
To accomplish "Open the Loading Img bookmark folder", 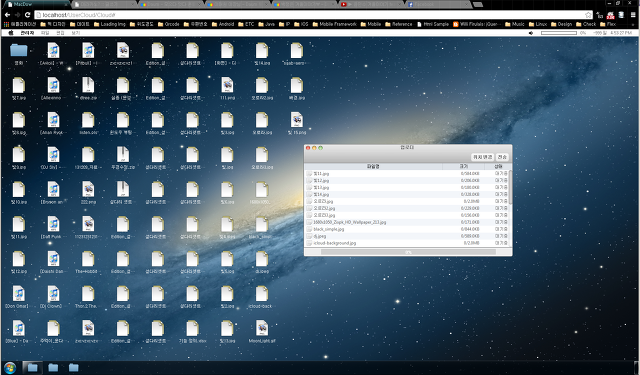I will pyautogui.click(x=110, y=24).
